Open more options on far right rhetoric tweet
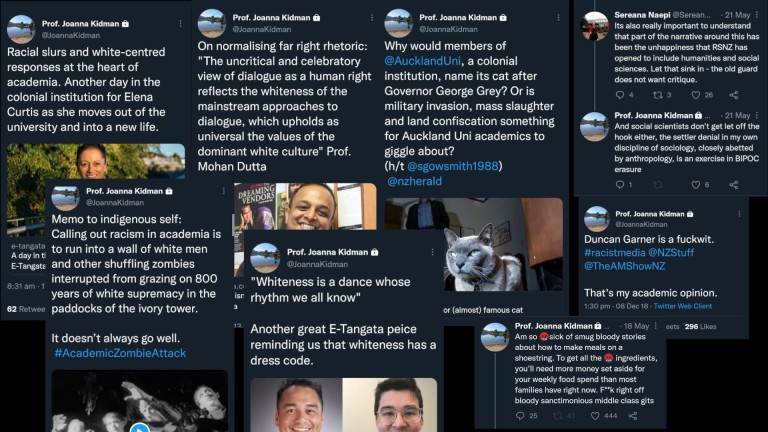 point(372,18)
